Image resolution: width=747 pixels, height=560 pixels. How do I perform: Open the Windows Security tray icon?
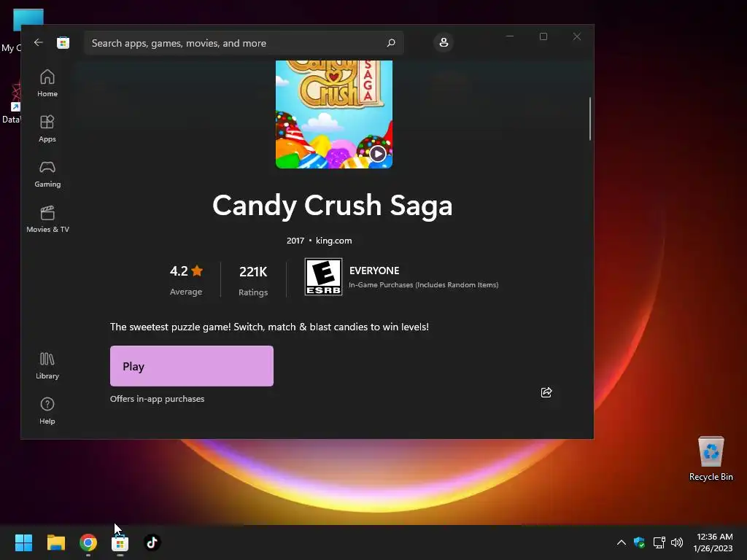(x=639, y=542)
